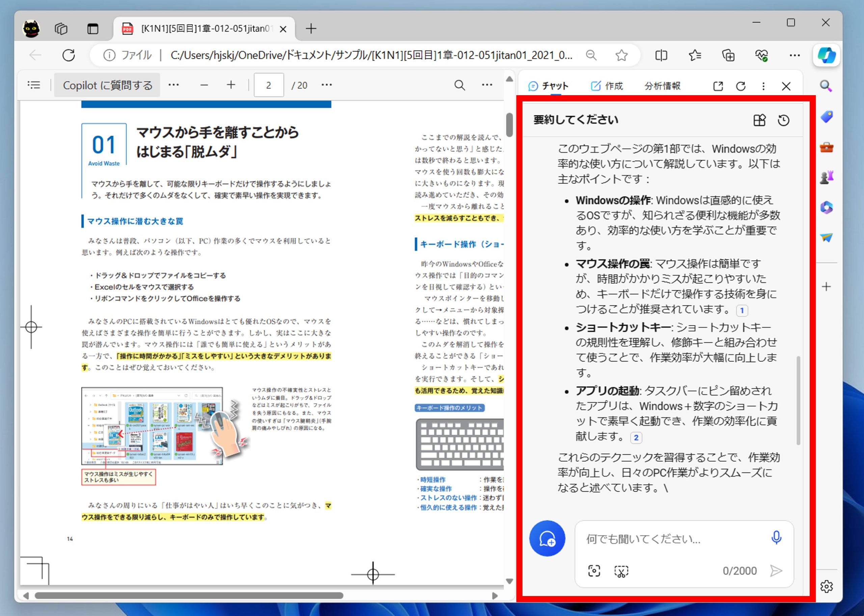Open the sidebar Search icon
This screenshot has width=864, height=616.
tap(827, 86)
